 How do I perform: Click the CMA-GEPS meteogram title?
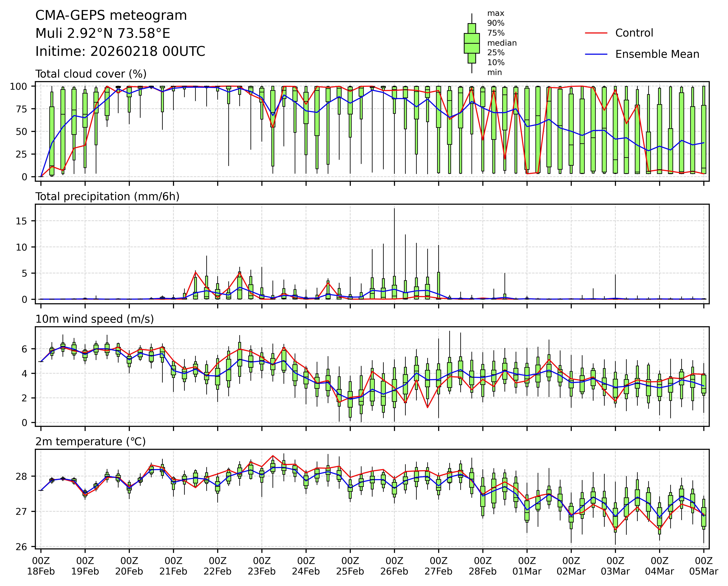[111, 15]
